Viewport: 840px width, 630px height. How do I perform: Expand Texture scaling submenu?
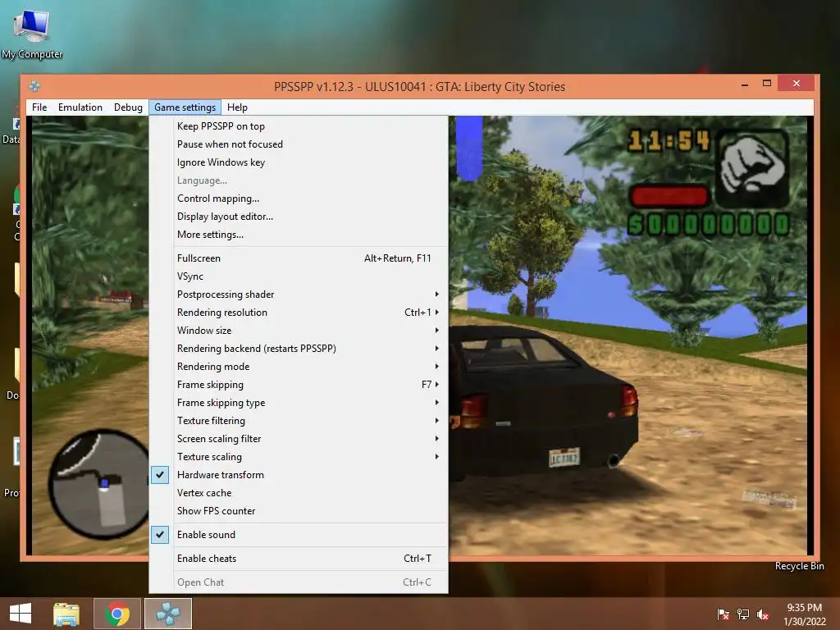click(299, 457)
